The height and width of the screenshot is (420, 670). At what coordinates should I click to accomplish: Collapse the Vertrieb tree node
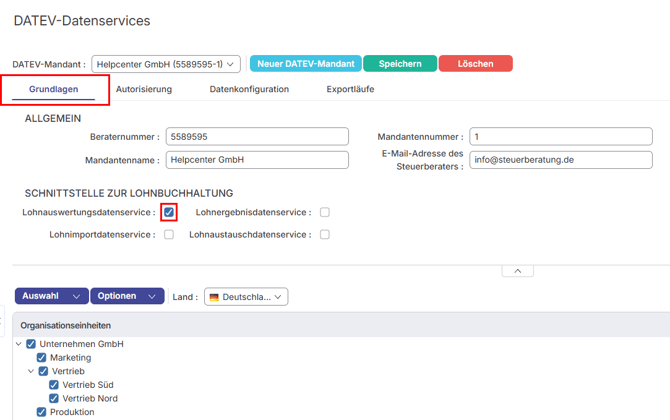(31, 371)
